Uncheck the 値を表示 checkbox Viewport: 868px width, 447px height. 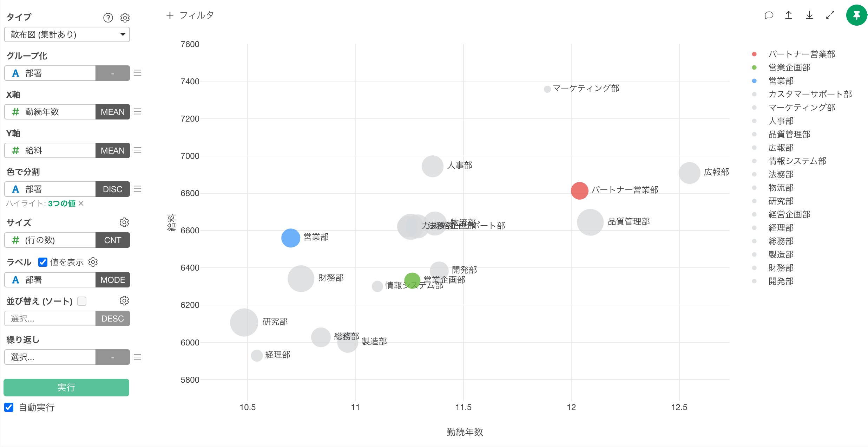(43, 262)
